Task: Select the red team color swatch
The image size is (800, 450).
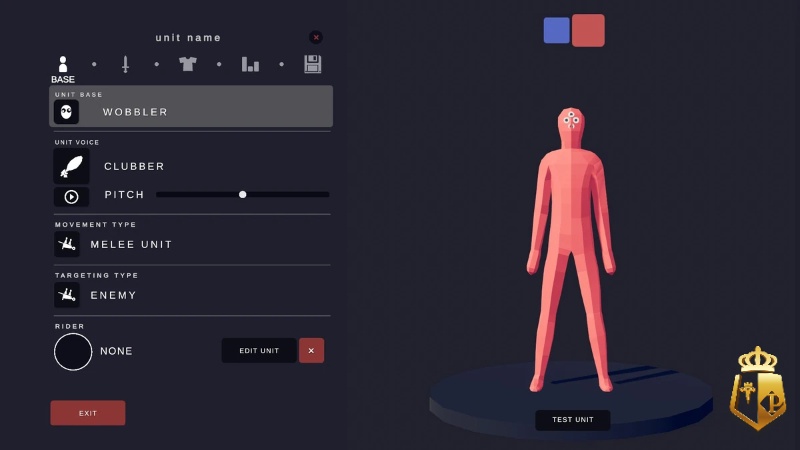Action: pos(588,31)
